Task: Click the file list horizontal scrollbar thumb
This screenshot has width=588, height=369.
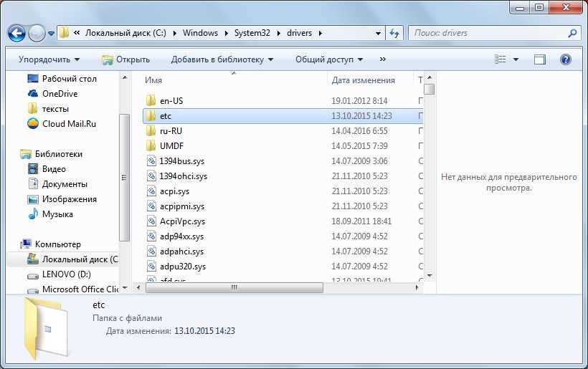Action: coord(234,288)
